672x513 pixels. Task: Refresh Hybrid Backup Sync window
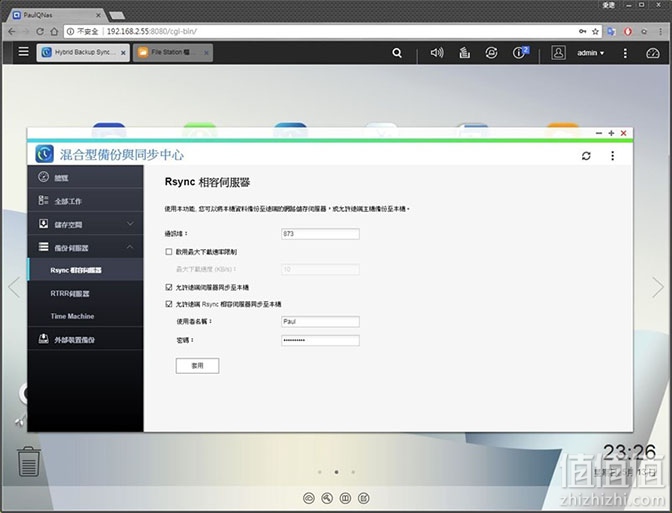[586, 156]
